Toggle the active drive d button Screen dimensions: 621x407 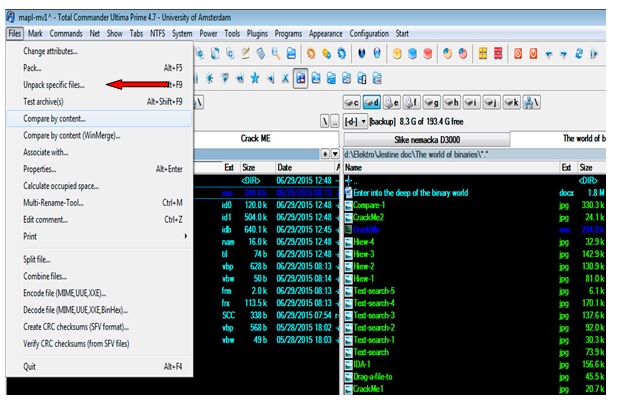click(x=374, y=102)
